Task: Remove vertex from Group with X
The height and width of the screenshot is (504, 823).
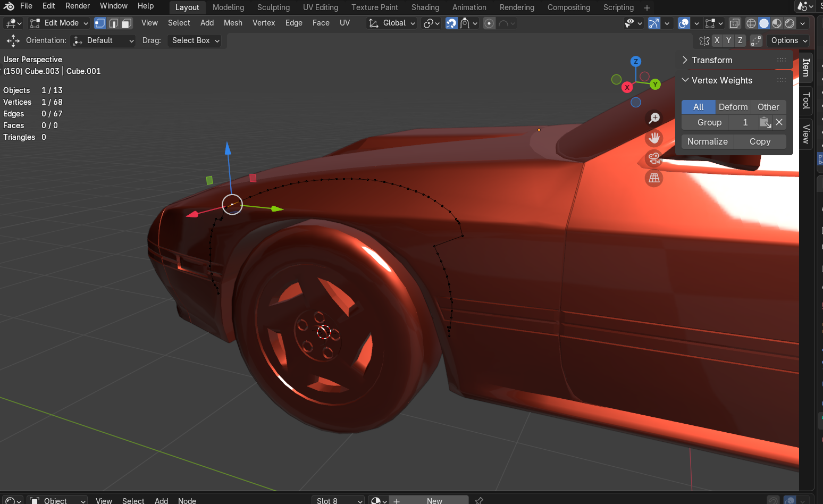Action: (779, 122)
